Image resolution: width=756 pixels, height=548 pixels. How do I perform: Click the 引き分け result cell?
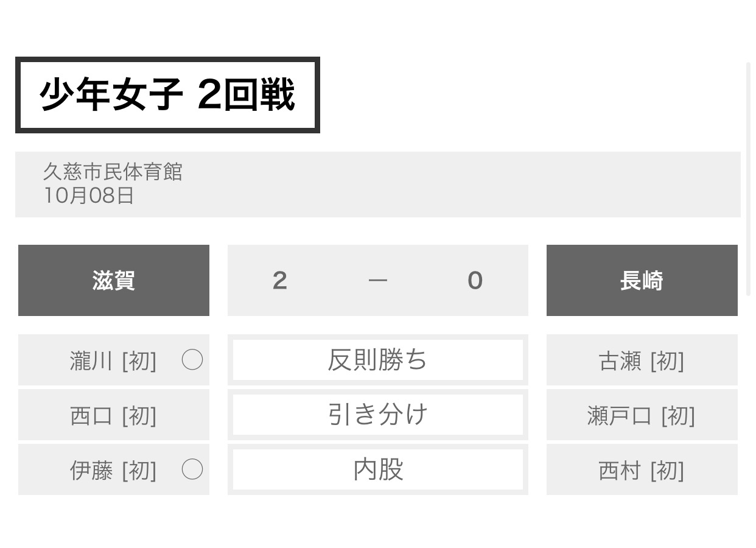click(378, 415)
